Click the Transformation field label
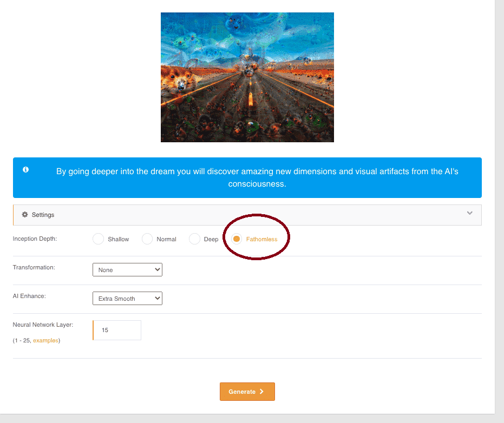 [34, 267]
